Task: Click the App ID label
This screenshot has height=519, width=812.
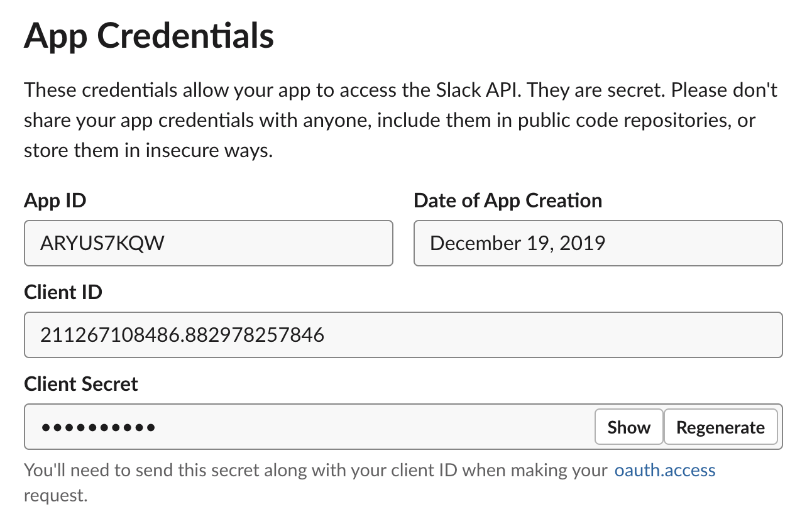Action: coord(55,201)
